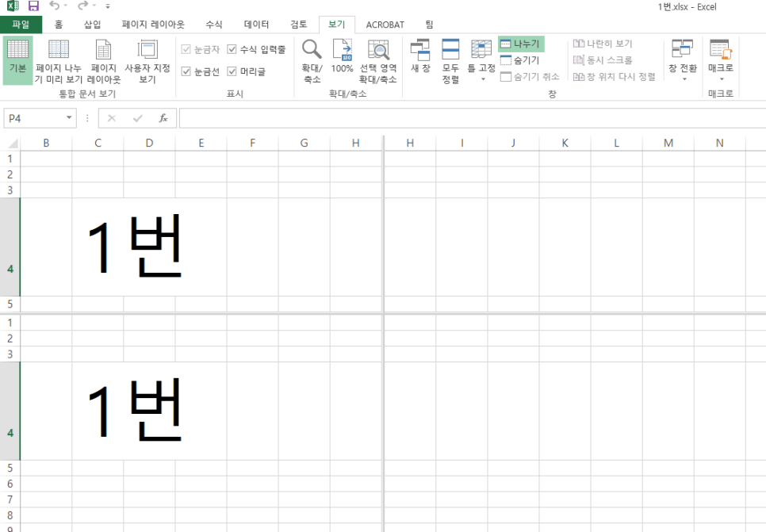The width and height of the screenshot is (766, 532).
Task: Open the 팀 tab
Action: pos(429,25)
